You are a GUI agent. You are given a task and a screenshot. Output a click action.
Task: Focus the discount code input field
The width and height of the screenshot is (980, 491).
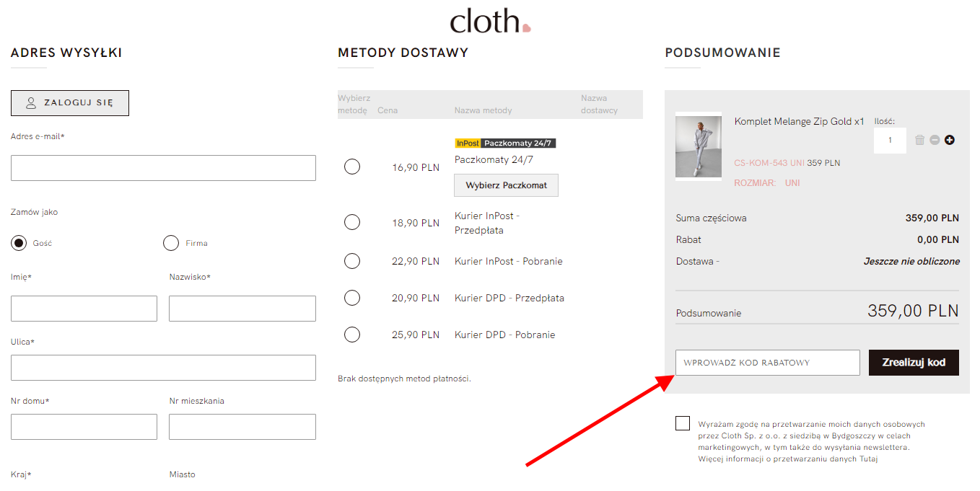tap(768, 363)
